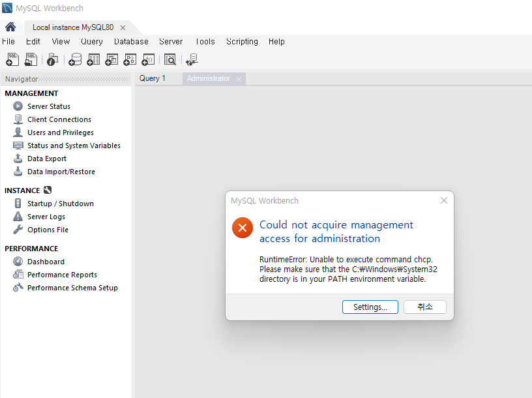Image resolution: width=532 pixels, height=398 pixels.
Task: Click the Performance Reports icon
Action: (18, 275)
